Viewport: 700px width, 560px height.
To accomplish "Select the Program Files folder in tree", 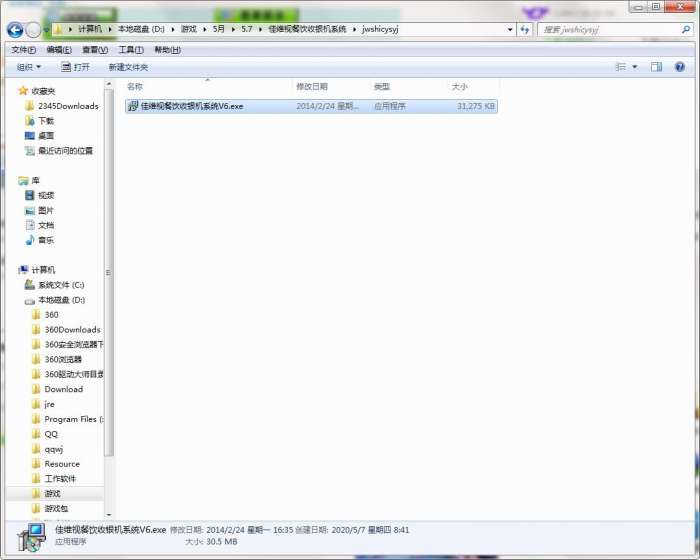I will [74, 419].
